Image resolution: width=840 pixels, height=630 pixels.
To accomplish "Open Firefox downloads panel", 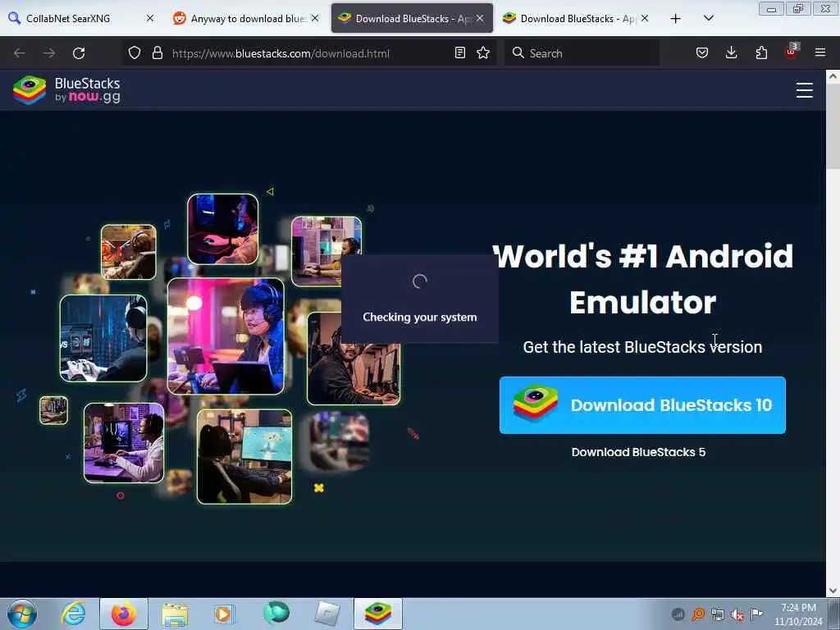I will [731, 52].
